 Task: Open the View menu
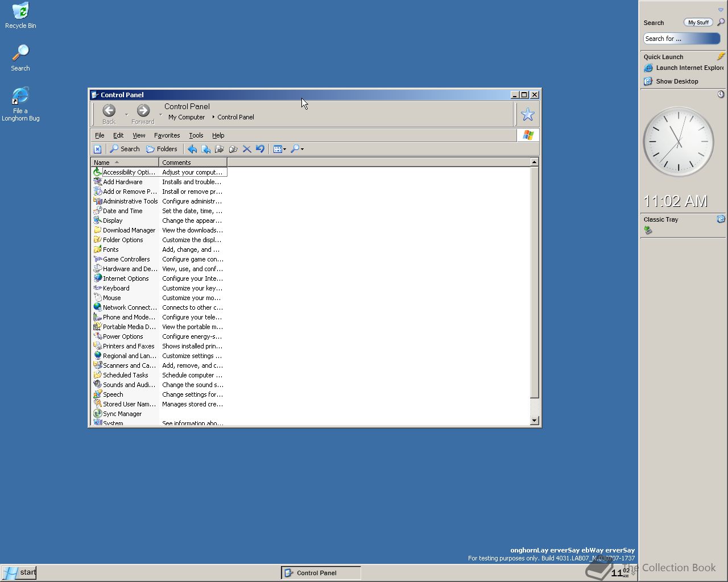[139, 135]
